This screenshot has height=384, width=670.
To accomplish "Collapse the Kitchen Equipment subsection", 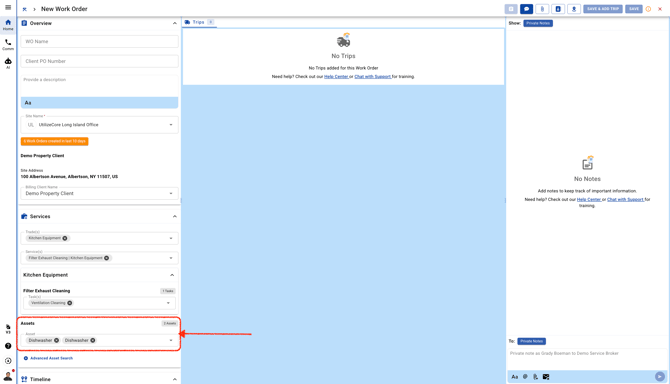I will [x=172, y=275].
